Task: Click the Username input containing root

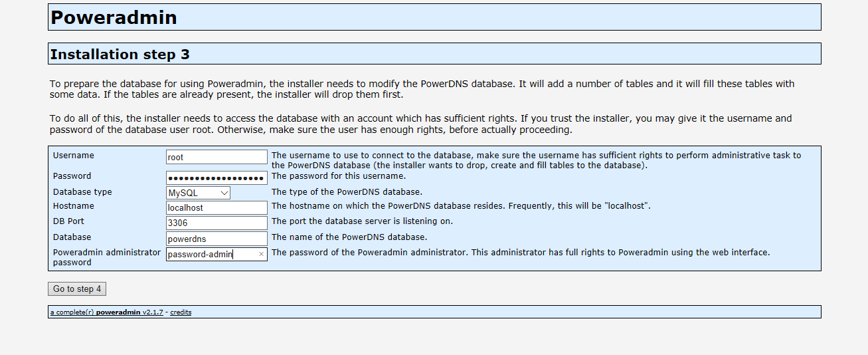Action: coord(216,158)
